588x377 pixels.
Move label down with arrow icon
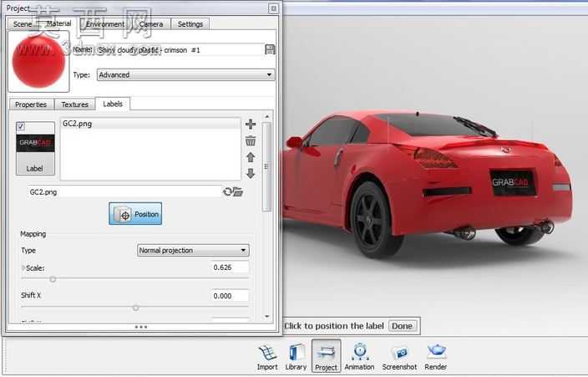pos(251,174)
